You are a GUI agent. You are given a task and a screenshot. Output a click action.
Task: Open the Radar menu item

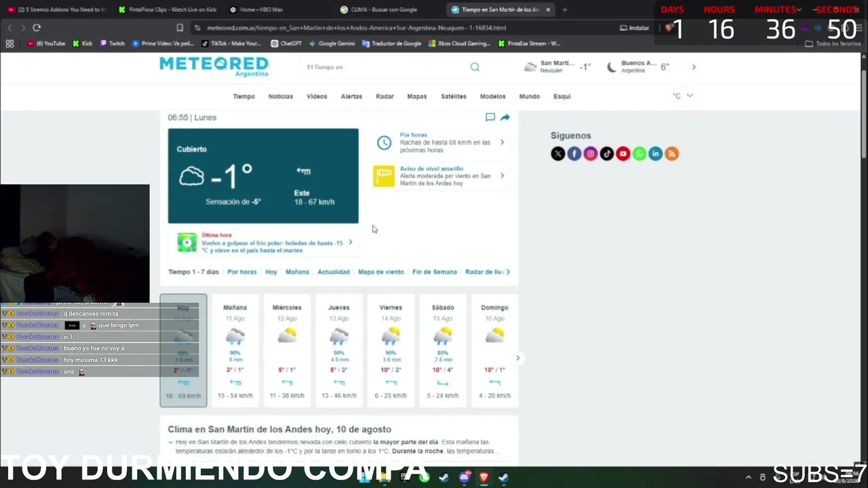(384, 96)
